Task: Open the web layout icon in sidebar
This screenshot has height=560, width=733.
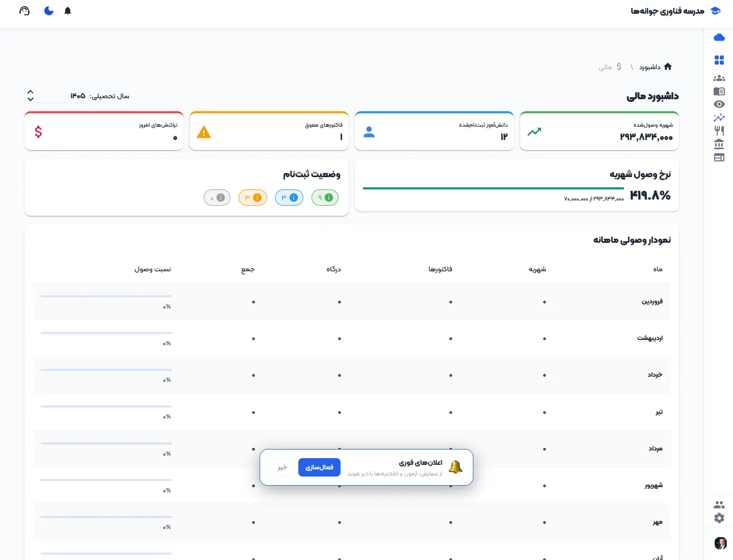Action: pyautogui.click(x=719, y=157)
